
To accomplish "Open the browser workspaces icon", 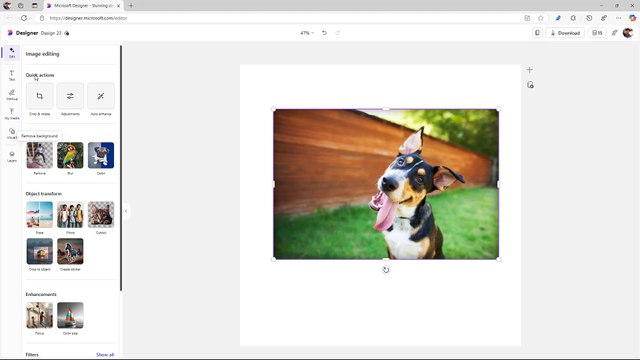I will point(21,6).
